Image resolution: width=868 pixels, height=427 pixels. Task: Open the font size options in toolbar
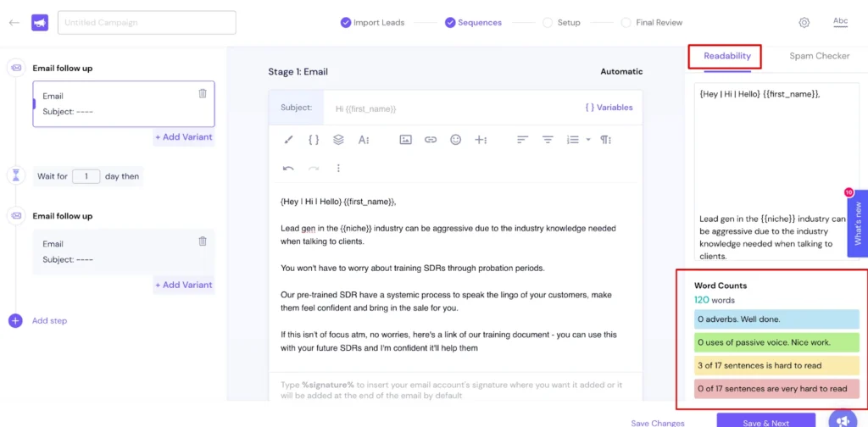[x=364, y=140]
